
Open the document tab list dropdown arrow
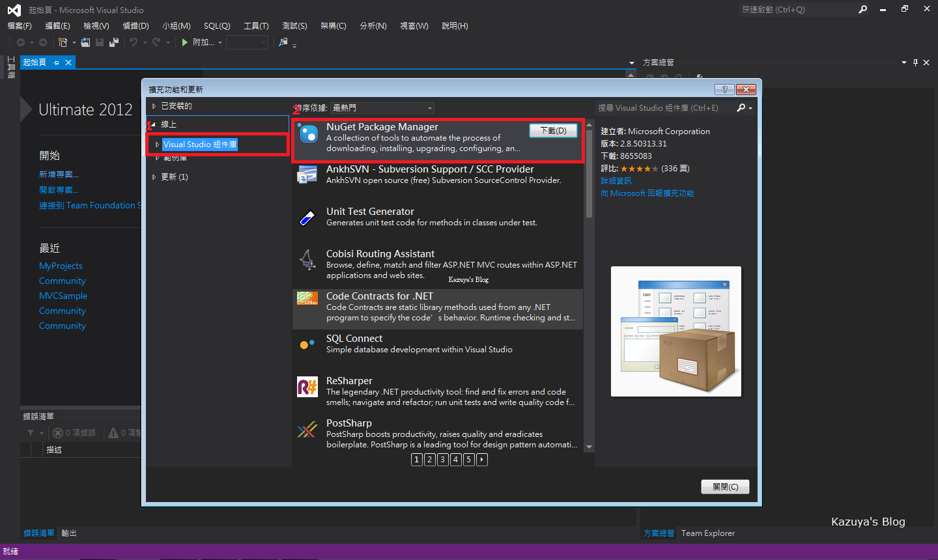coord(632,63)
